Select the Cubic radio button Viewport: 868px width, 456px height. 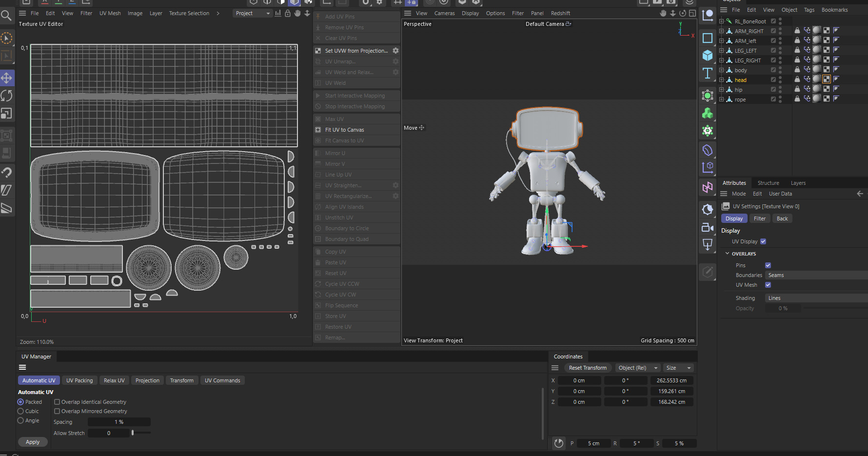coord(20,411)
